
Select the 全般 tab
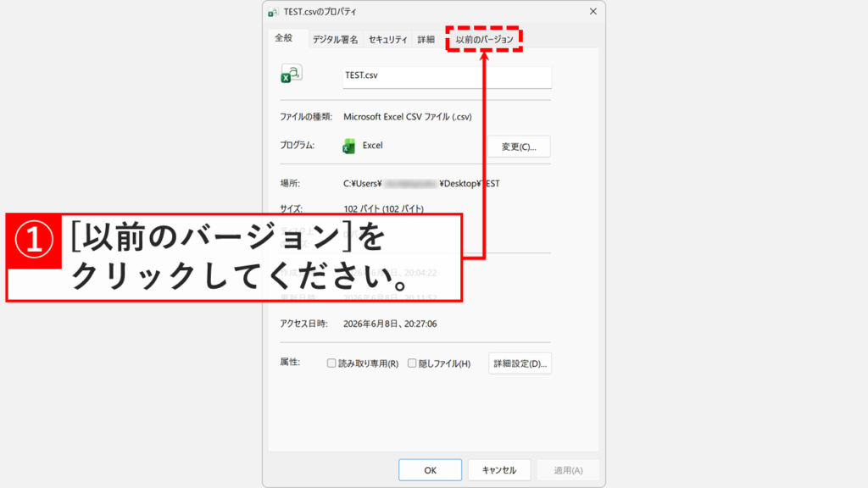coord(283,38)
